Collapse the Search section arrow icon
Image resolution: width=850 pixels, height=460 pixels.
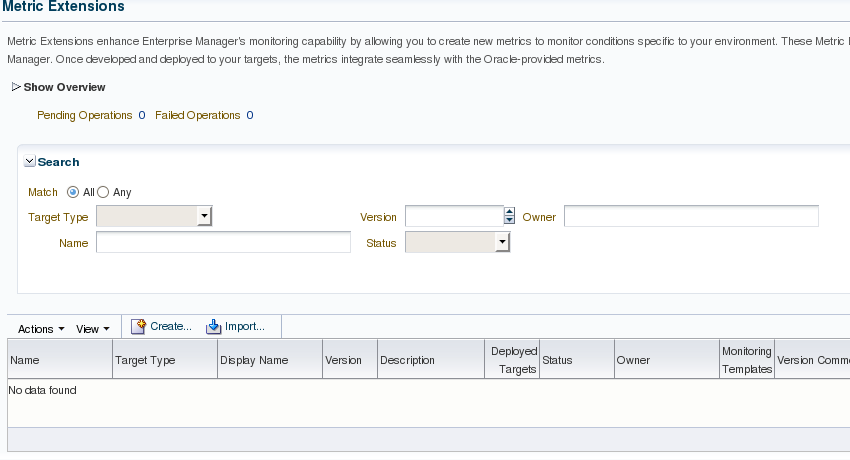tap(30, 162)
